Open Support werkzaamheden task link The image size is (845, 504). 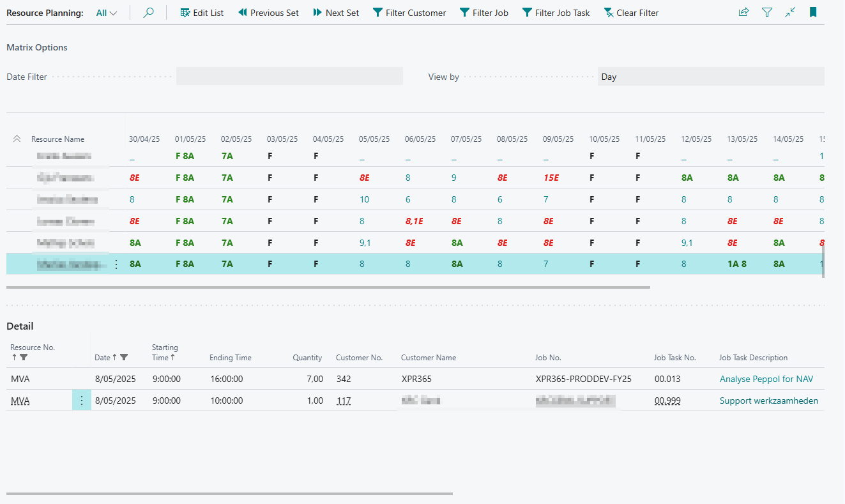point(768,401)
